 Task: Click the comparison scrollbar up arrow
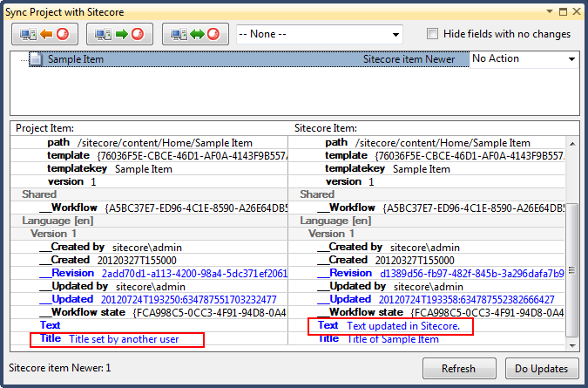[x=572, y=144]
